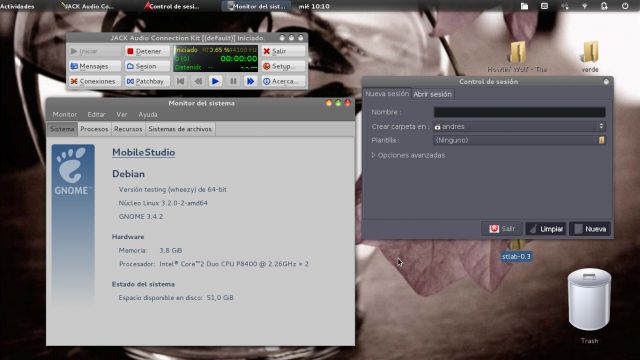Open the Actividades overview
This screenshot has height=360, width=640.
pos(18,6)
